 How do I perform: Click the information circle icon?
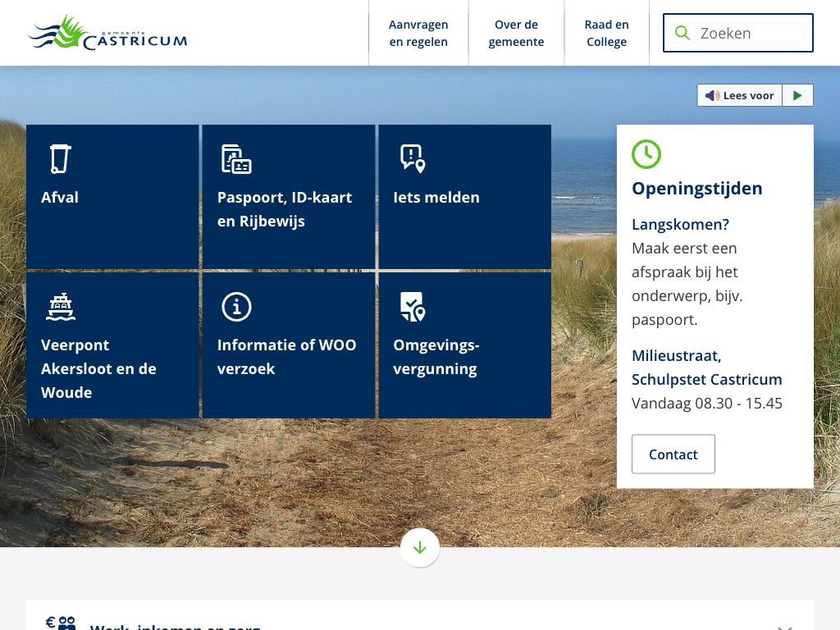(236, 307)
